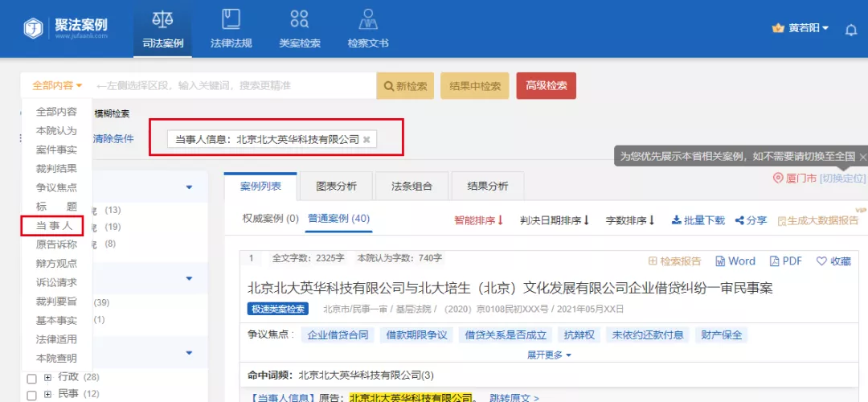Select 诉讼请求 in the dropdown list

56,282
